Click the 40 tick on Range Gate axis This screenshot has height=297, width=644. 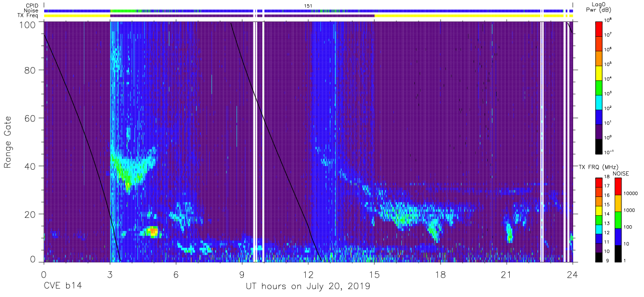tap(30, 166)
